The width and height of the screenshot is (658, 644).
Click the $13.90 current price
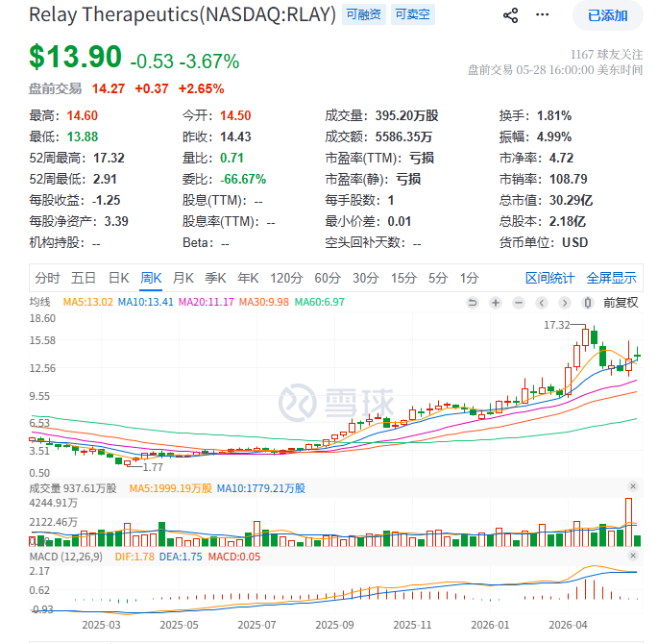point(75,57)
